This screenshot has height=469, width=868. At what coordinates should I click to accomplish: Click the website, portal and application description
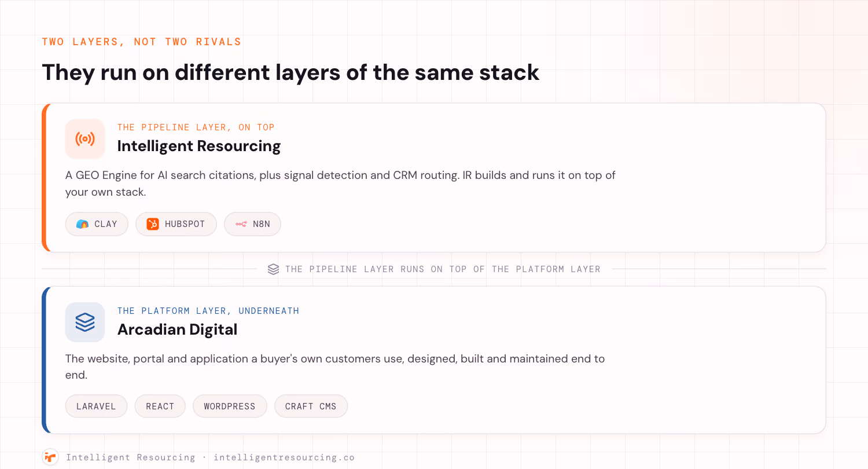(335, 367)
